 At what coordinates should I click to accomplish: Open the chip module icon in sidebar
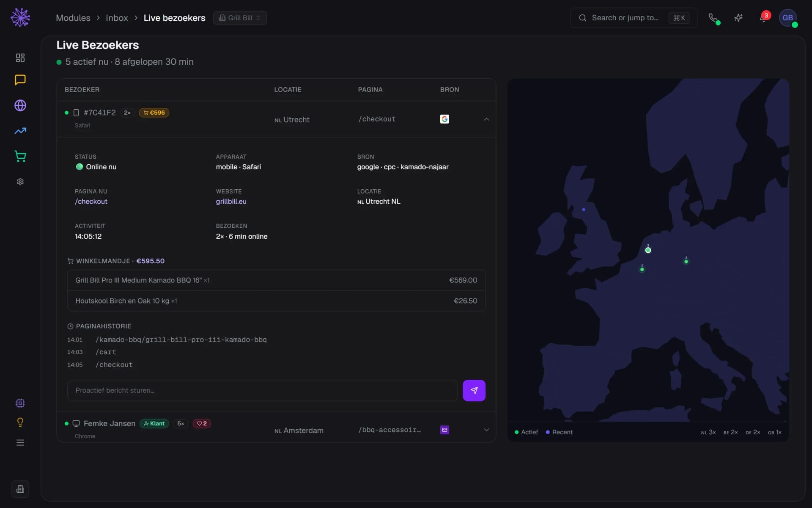click(20, 403)
